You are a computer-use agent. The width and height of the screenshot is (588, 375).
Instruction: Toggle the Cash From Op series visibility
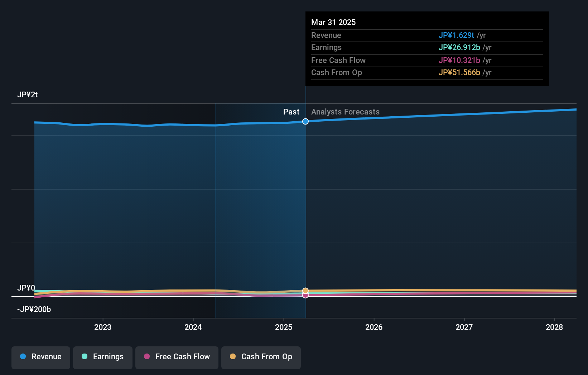point(261,357)
